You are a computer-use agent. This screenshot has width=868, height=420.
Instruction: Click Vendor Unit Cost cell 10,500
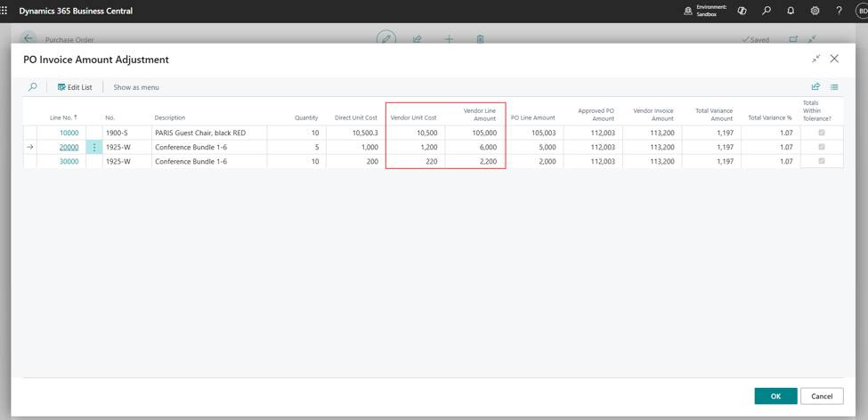point(415,133)
